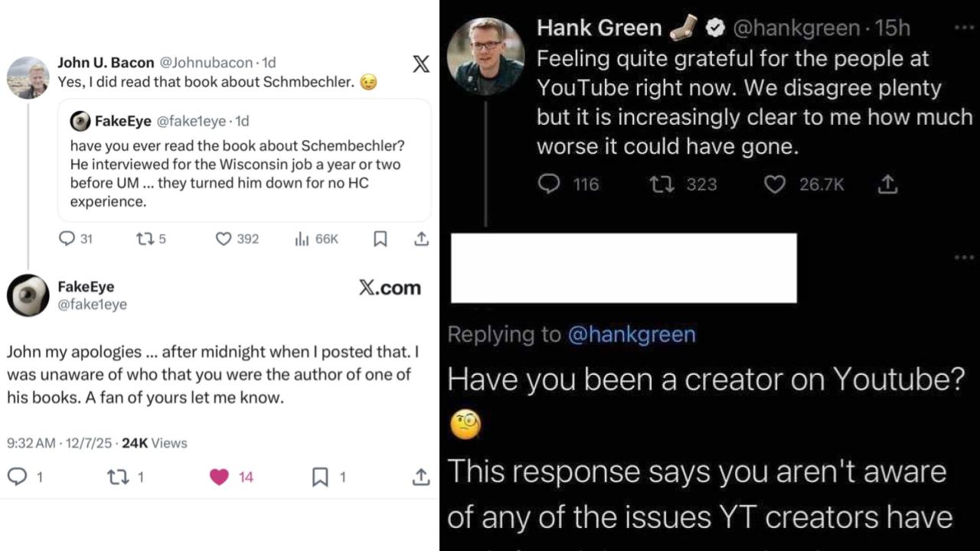
Task: Click bookmark icon on FakeEye's apology post
Action: [321, 477]
